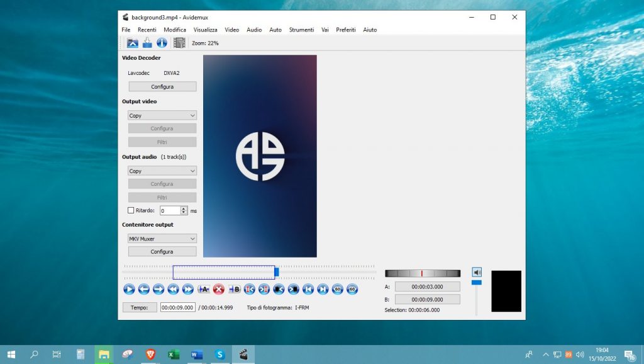Click the Save Video toolbar icon

coord(147,43)
